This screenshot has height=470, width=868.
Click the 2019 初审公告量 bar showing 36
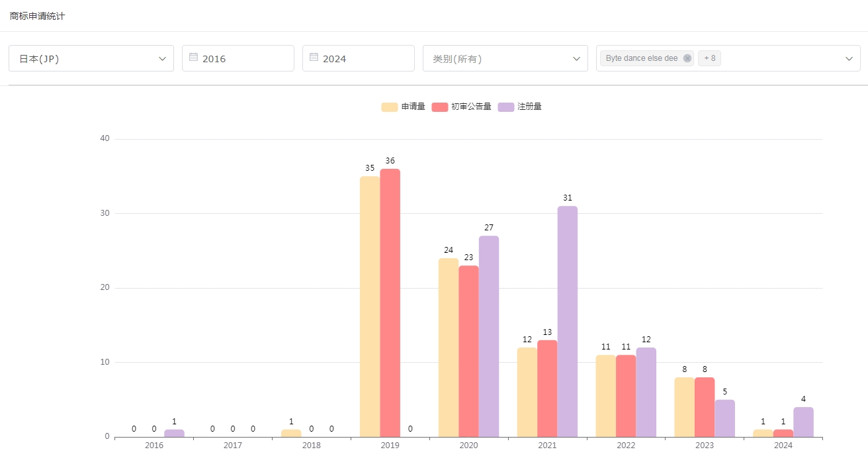[x=390, y=303]
